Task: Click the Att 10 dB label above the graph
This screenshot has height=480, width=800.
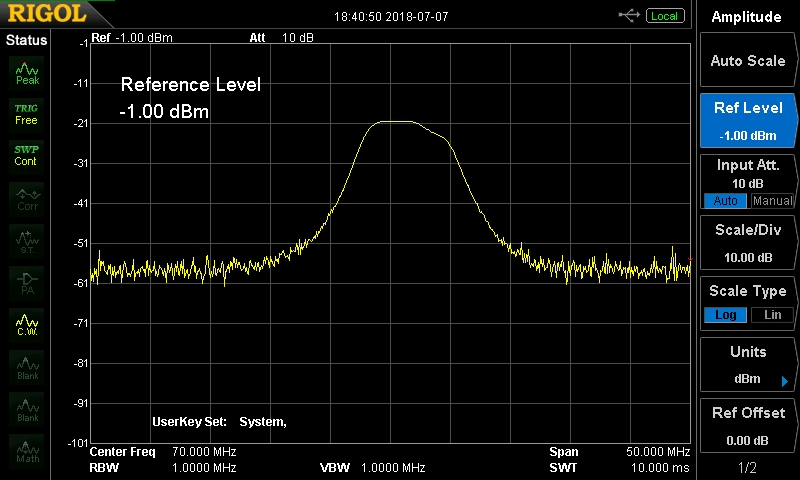Action: click(281, 38)
